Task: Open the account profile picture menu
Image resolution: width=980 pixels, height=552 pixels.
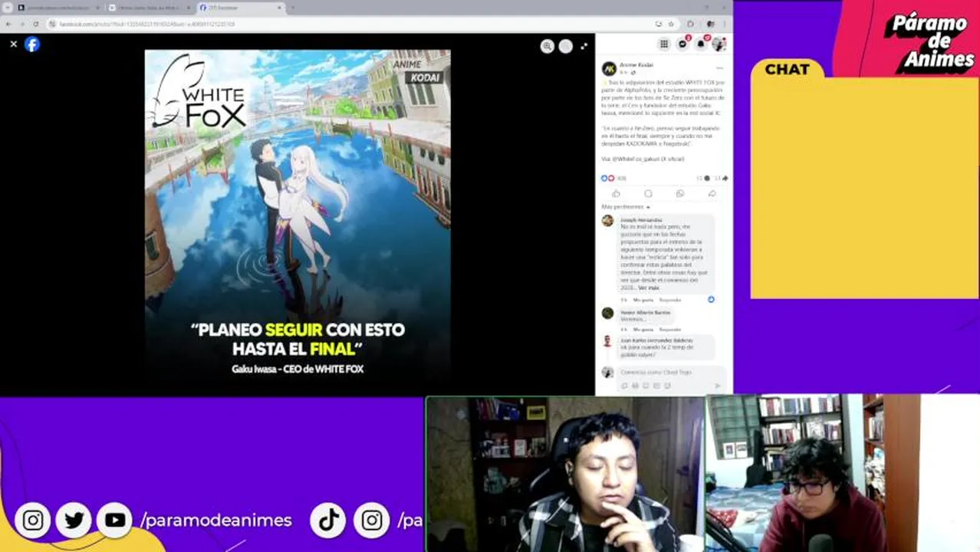Action: (719, 44)
